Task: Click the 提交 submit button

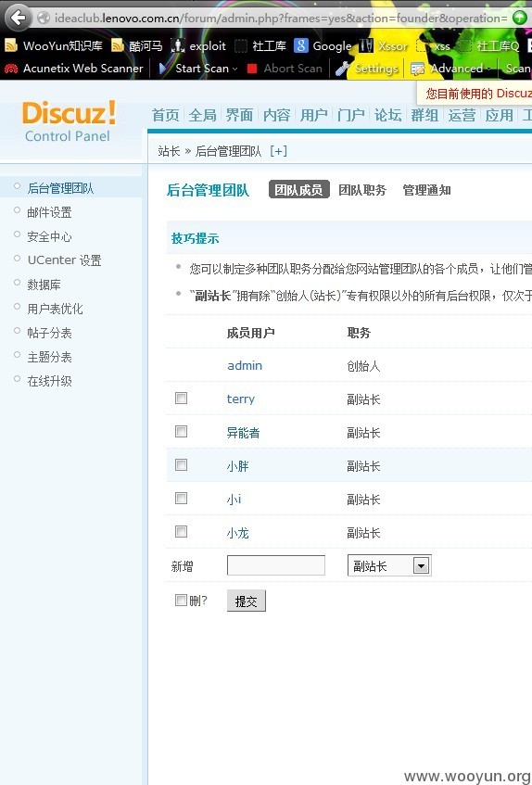Action: 247,601
